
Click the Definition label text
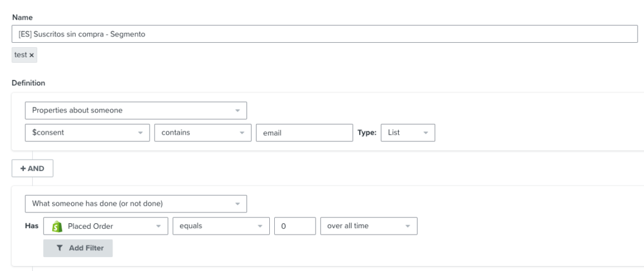tap(28, 83)
